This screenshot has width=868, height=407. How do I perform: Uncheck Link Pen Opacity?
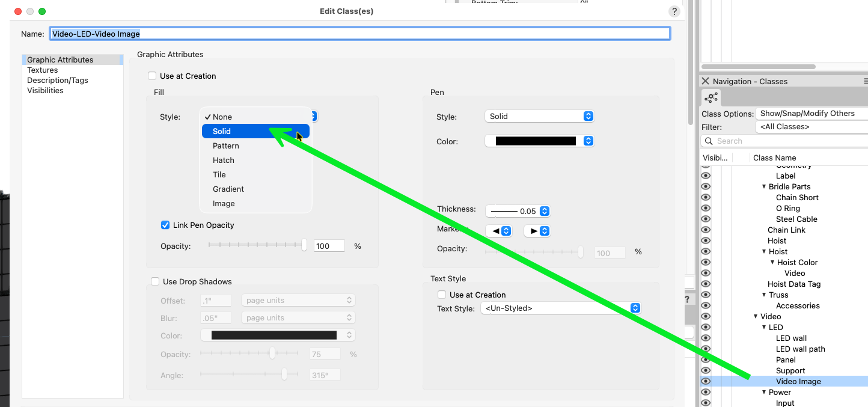[x=165, y=225]
